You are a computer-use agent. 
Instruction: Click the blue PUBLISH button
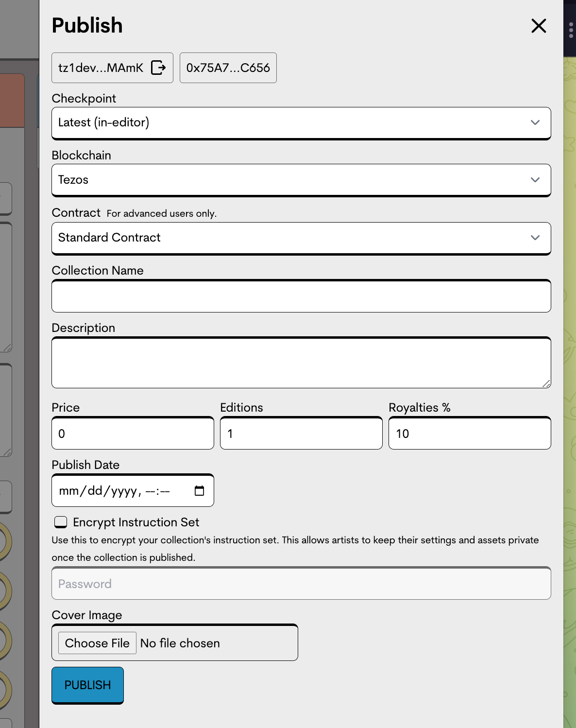click(87, 685)
